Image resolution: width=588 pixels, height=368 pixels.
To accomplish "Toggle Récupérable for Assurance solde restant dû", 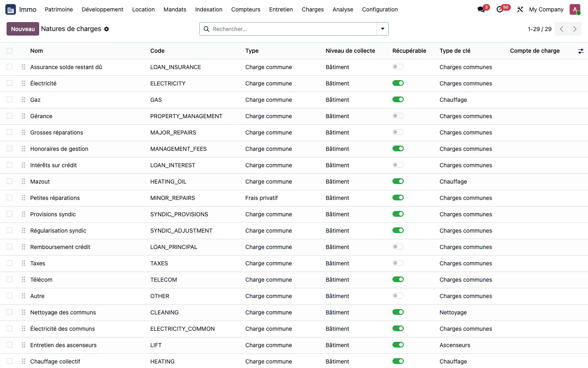I will tap(398, 67).
